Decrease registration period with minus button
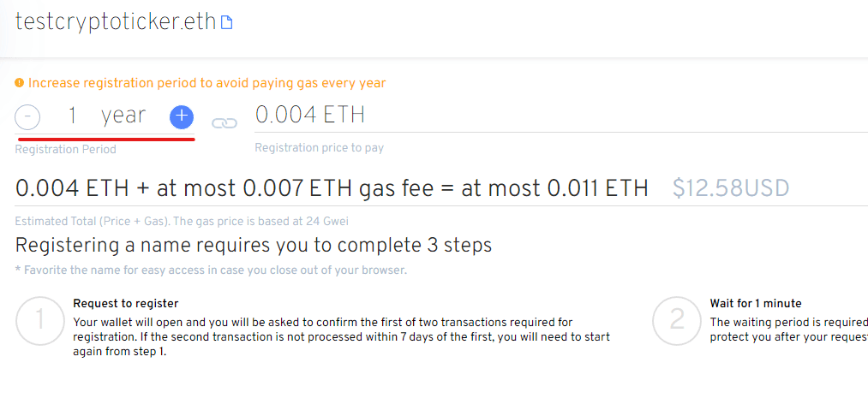 [27, 117]
